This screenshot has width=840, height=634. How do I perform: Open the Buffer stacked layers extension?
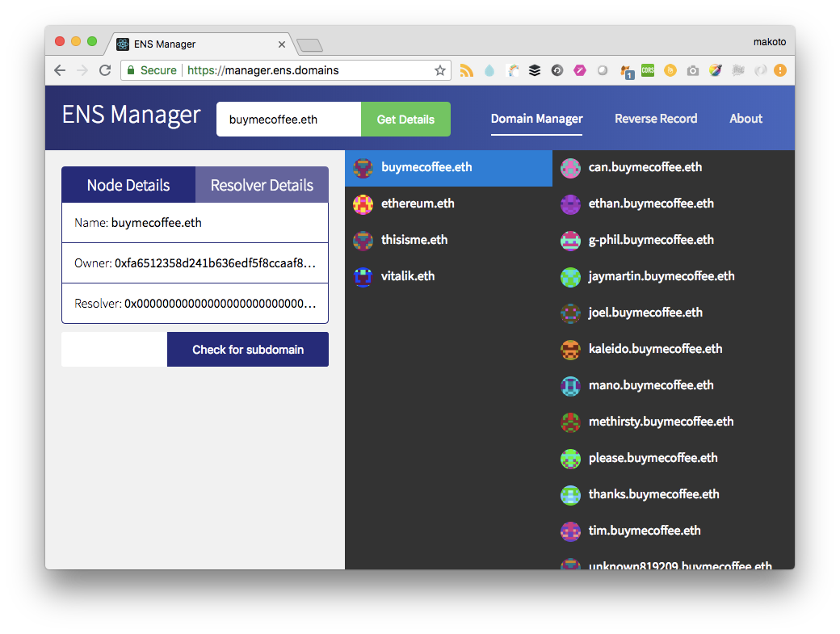click(x=535, y=70)
